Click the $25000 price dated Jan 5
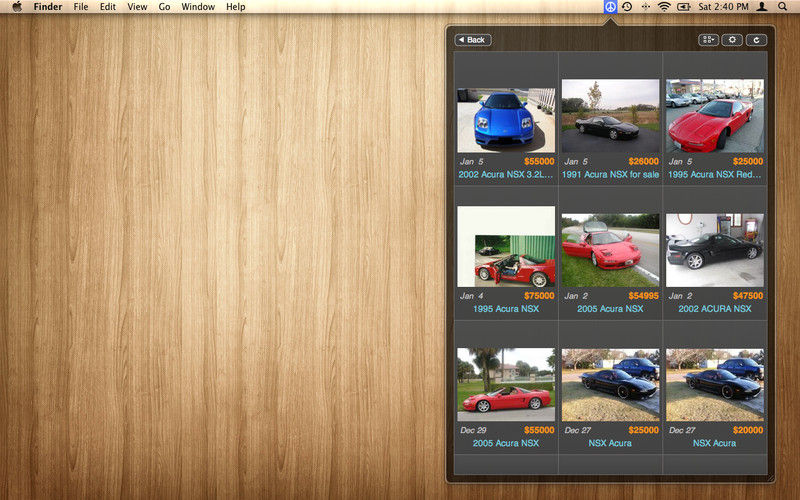 coord(748,161)
